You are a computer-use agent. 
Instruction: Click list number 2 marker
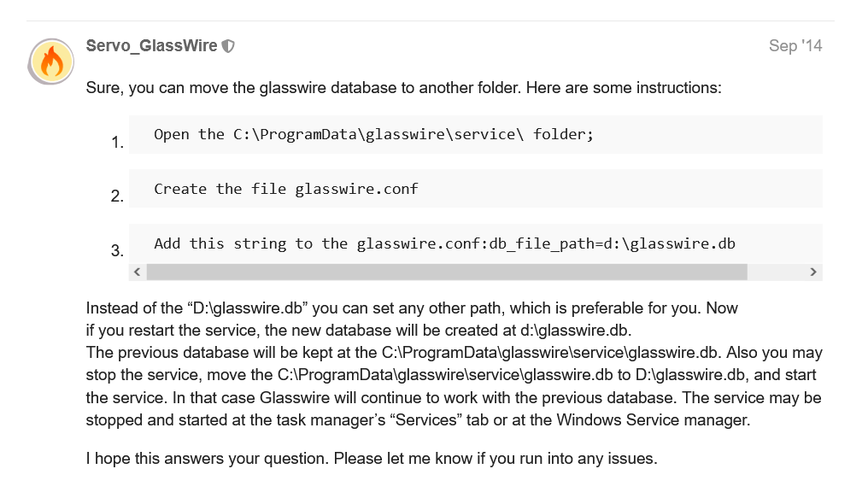click(x=117, y=197)
